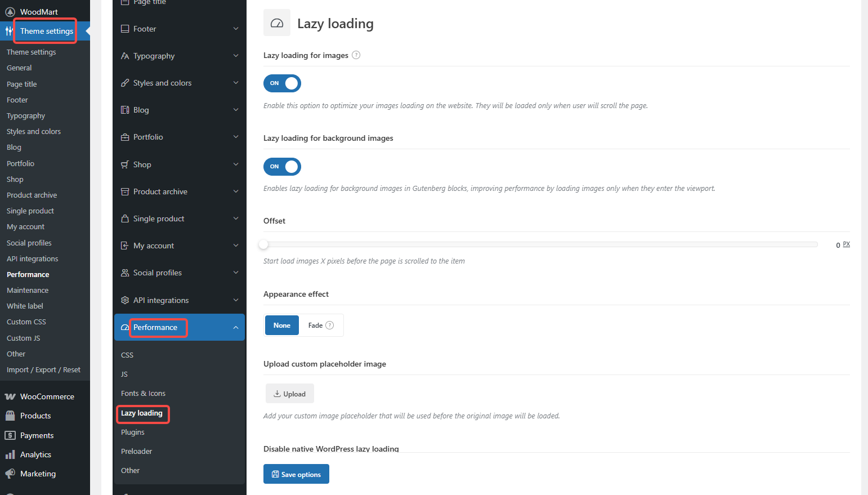The image size is (868, 495).
Task: Click the help icon beside Lazy loading for images
Action: click(x=356, y=55)
